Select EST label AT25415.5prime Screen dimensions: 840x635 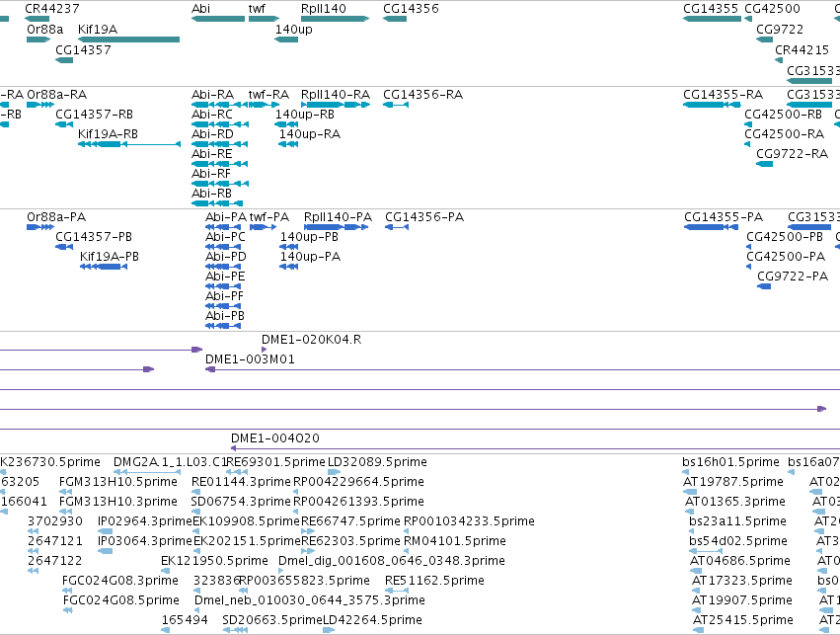tap(743, 620)
